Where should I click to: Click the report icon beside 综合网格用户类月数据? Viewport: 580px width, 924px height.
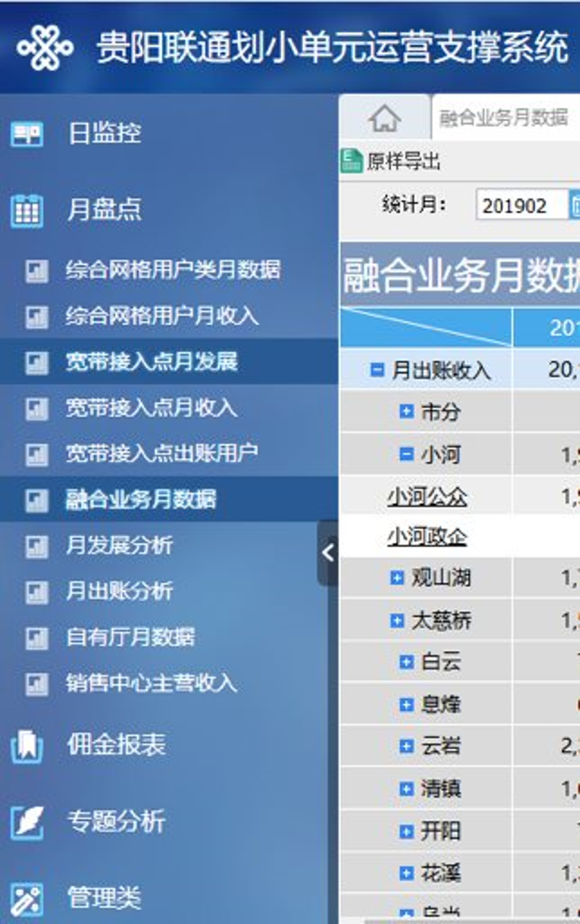click(x=36, y=271)
